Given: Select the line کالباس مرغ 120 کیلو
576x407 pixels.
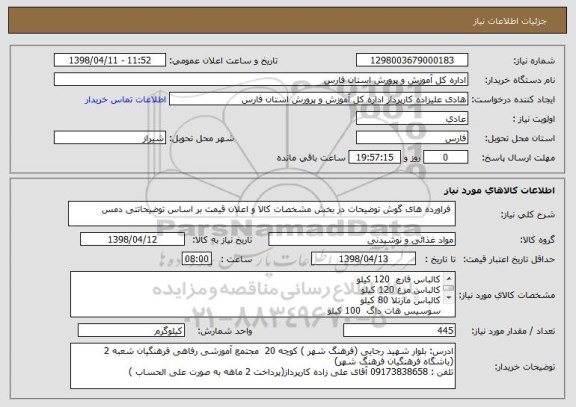Looking at the screenshot, I should pyautogui.click(x=400, y=290).
